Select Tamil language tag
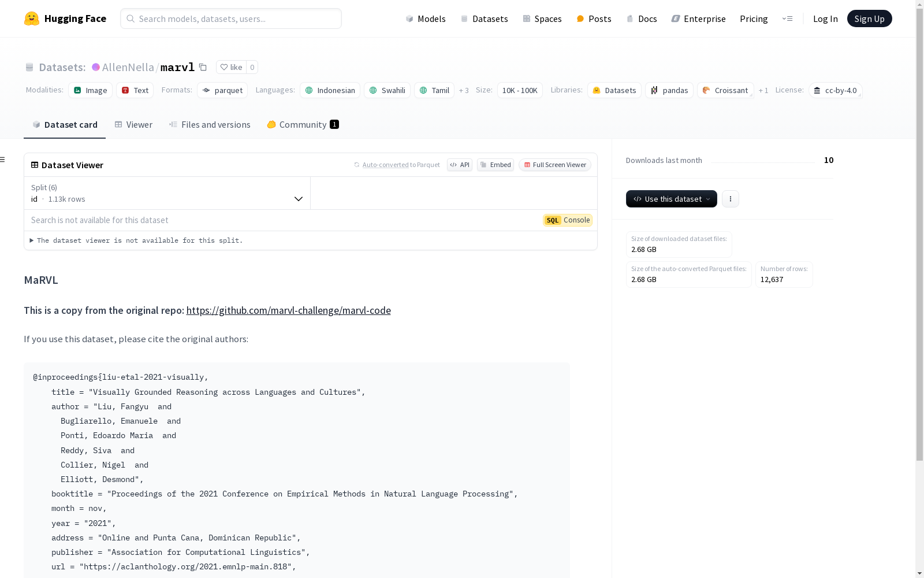The image size is (924, 578). pyautogui.click(x=434, y=90)
